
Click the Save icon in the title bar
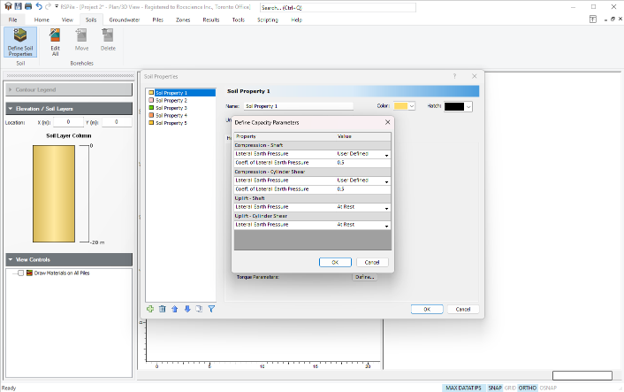[x=18, y=6]
